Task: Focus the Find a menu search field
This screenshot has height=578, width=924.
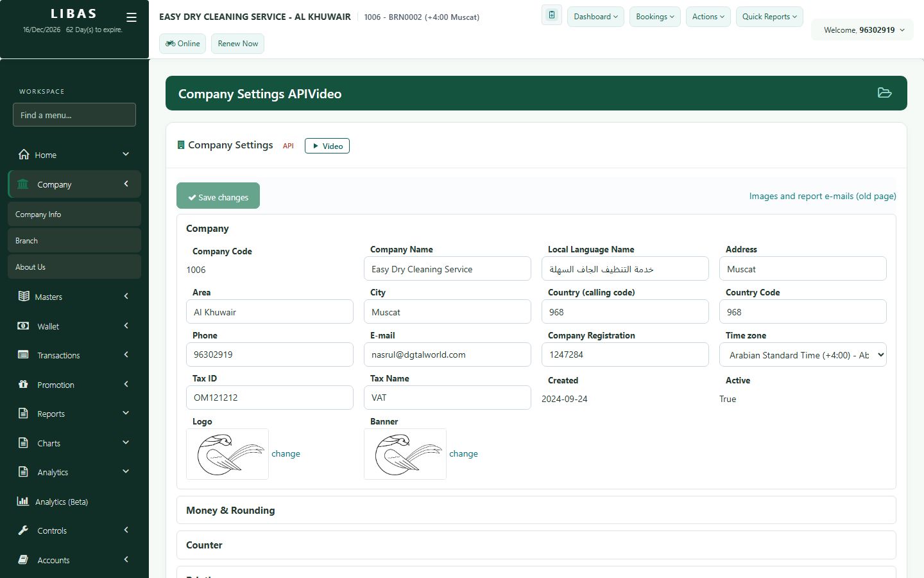Action: [x=74, y=115]
